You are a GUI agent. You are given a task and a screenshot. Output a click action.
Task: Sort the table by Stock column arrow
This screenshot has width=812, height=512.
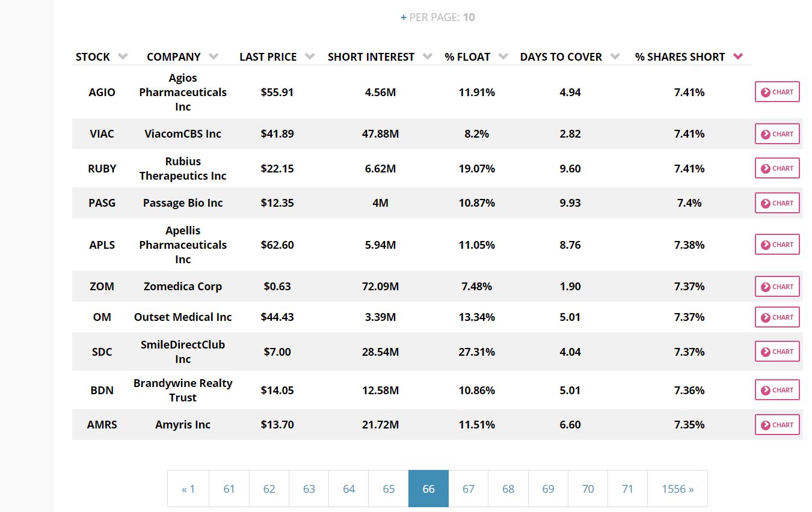[x=123, y=56]
